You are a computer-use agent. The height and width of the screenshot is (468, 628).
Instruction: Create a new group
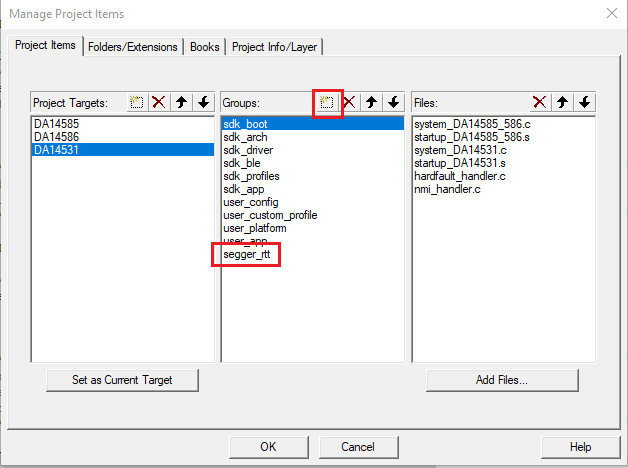point(327,102)
